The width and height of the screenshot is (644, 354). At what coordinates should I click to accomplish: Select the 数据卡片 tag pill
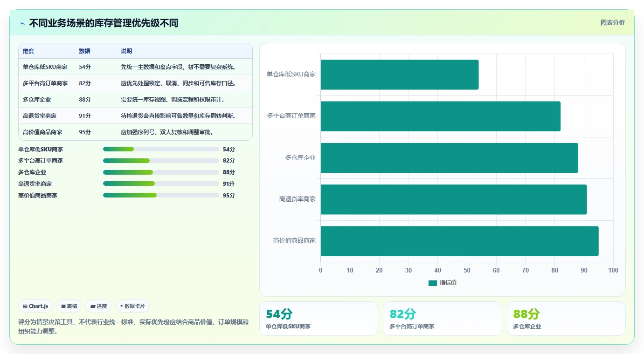click(x=132, y=306)
